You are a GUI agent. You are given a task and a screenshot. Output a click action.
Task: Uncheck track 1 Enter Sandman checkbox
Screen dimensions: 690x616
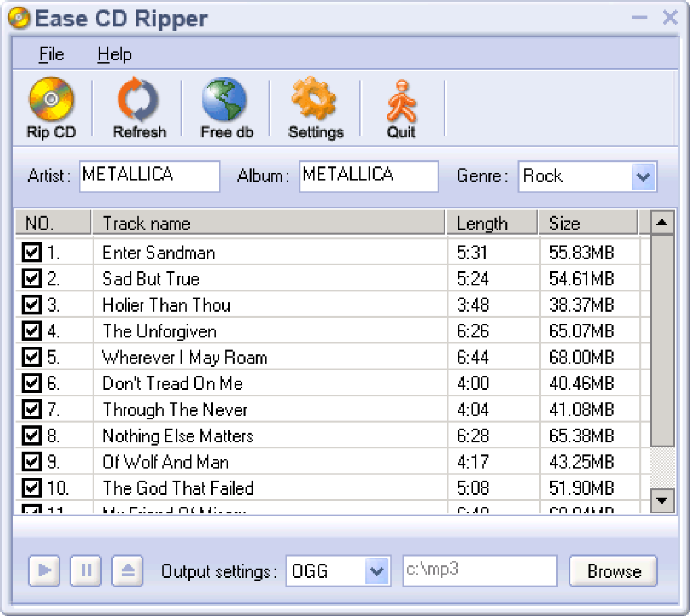point(32,253)
